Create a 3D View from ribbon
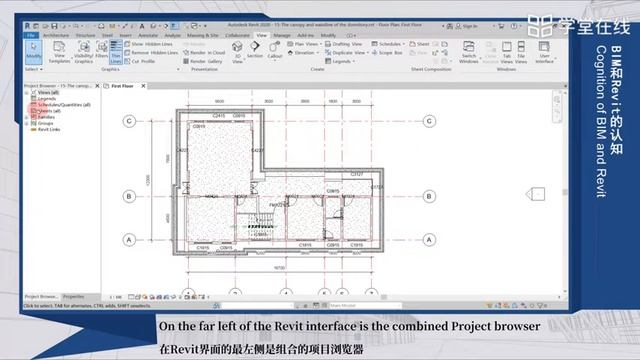This screenshot has height=360, width=640. (x=237, y=52)
